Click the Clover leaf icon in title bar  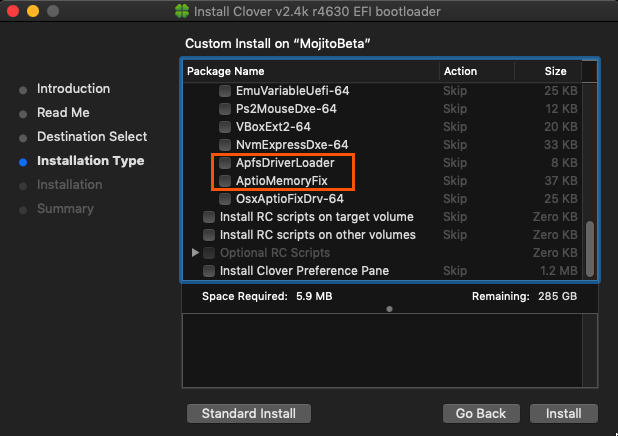coord(182,11)
